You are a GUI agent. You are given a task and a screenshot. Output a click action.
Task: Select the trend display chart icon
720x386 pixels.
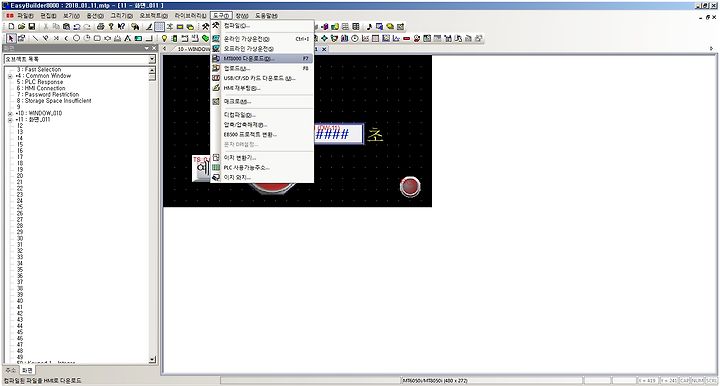pyautogui.click(x=365, y=39)
